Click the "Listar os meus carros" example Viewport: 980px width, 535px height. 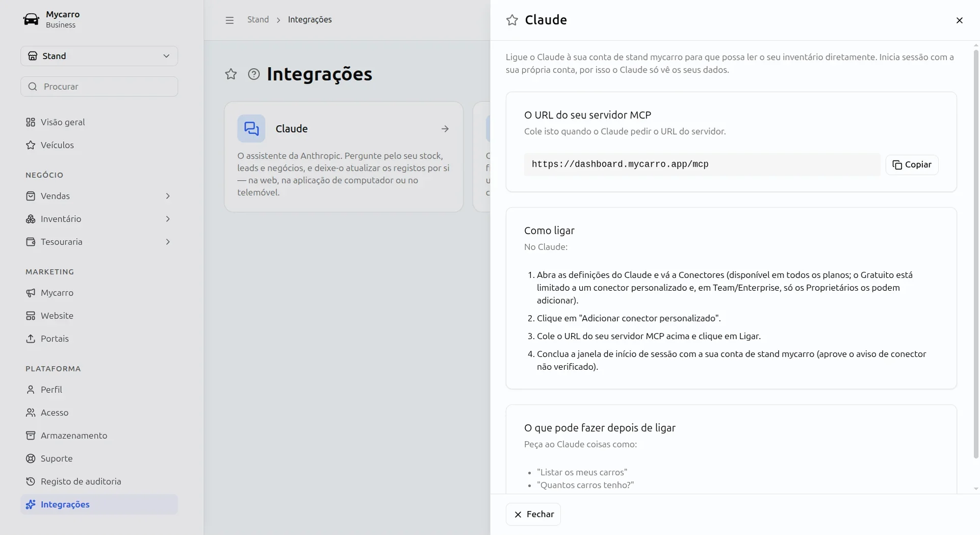click(x=582, y=473)
